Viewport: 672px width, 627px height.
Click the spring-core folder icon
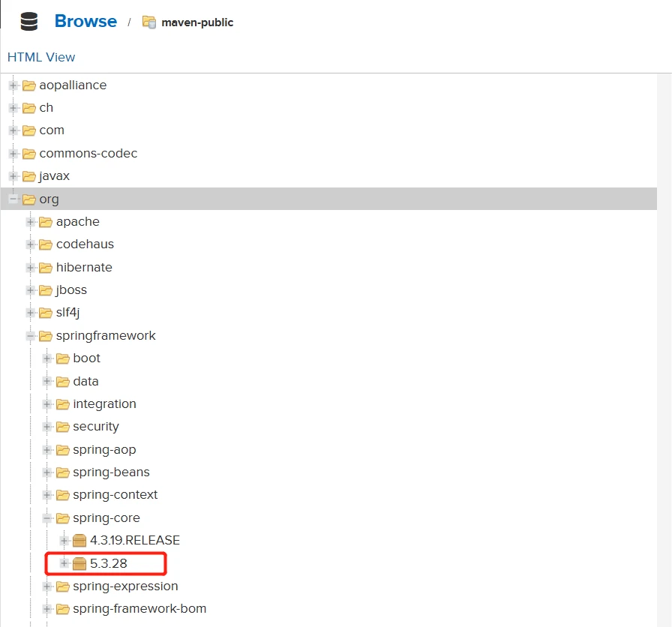click(x=62, y=518)
